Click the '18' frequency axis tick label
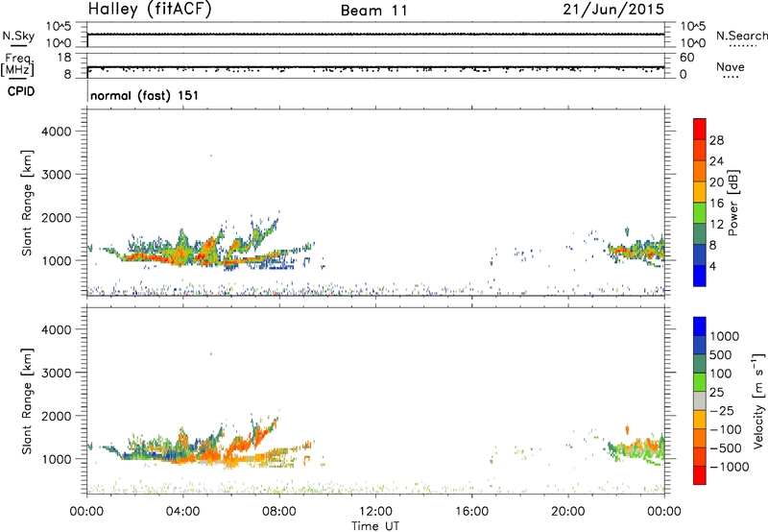This screenshot has width=768, height=532. coord(64,58)
